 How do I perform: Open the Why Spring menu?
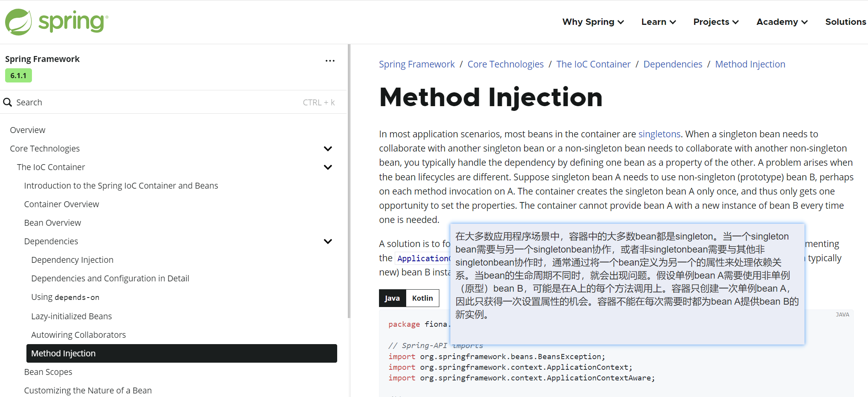tap(593, 22)
